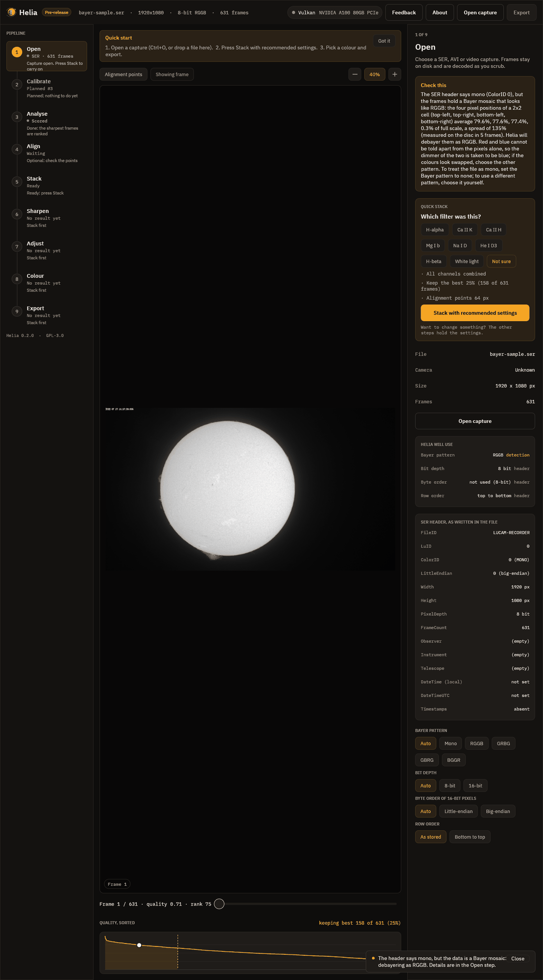The height and width of the screenshot is (980, 543).
Task: Select the Sharpen pipeline step
Action: [47, 218]
